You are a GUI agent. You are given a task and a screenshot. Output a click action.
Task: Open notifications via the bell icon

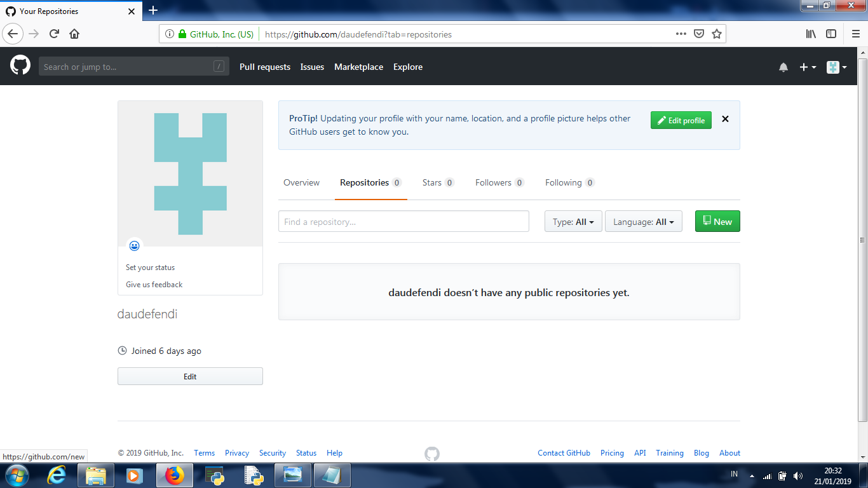point(783,67)
